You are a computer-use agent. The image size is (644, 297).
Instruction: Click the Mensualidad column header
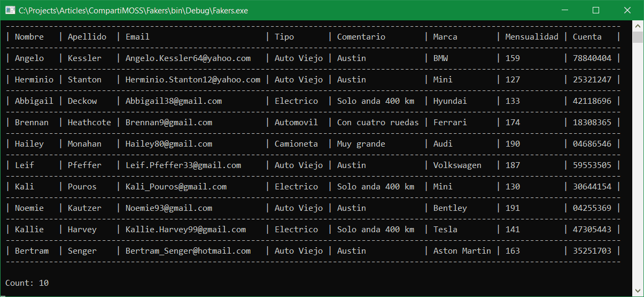(532, 37)
